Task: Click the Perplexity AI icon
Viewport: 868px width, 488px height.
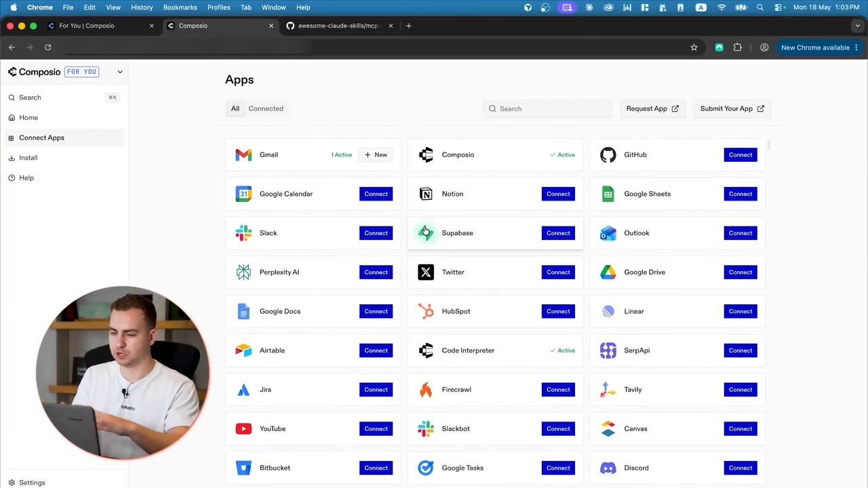Action: coord(243,272)
